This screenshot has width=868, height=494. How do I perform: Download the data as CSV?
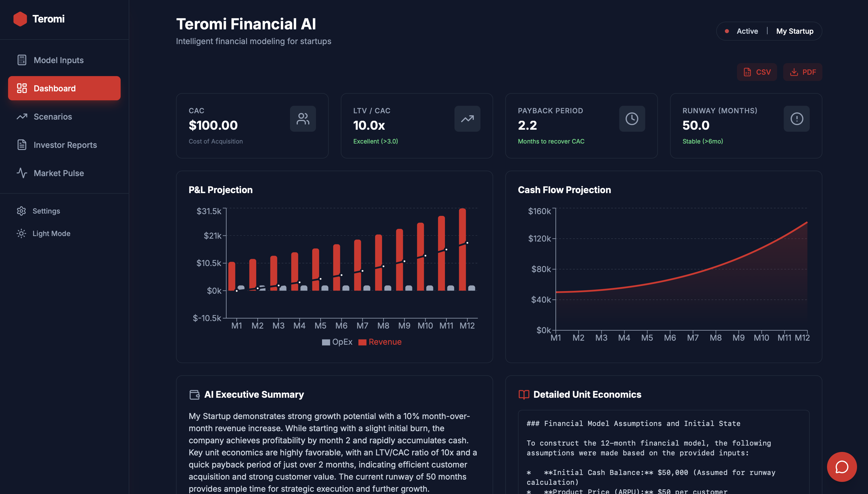pyautogui.click(x=757, y=72)
